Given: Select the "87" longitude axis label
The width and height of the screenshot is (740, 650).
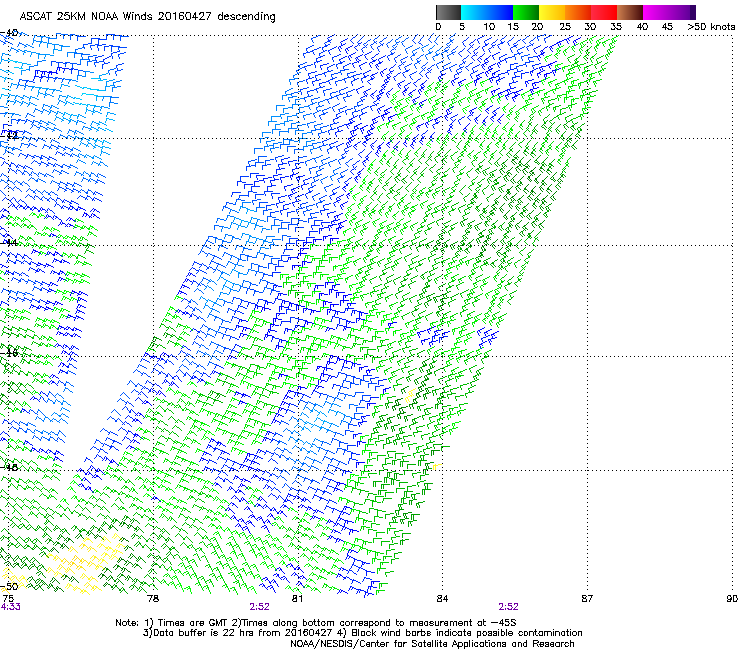Looking at the screenshot, I should pyautogui.click(x=587, y=599).
